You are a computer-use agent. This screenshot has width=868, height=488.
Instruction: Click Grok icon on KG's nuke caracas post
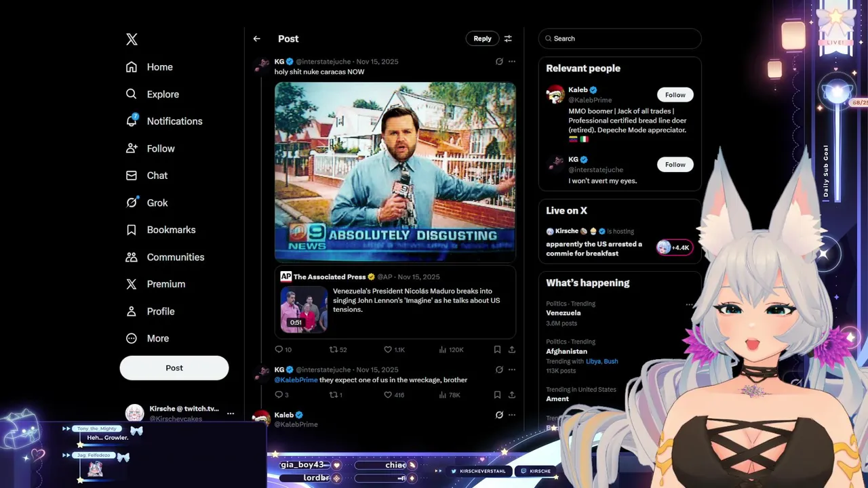tap(499, 62)
